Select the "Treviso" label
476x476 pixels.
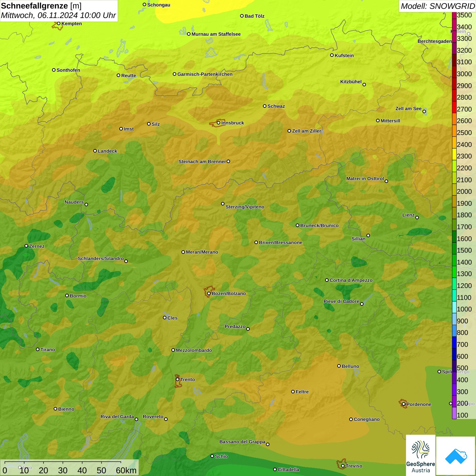pyautogui.click(x=354, y=466)
